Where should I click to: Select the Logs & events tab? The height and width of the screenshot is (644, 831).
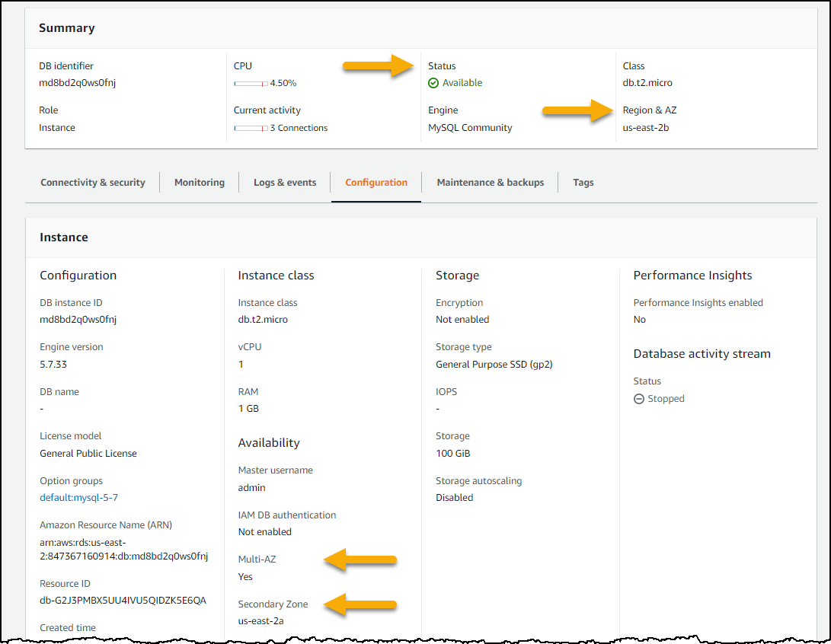pos(285,183)
